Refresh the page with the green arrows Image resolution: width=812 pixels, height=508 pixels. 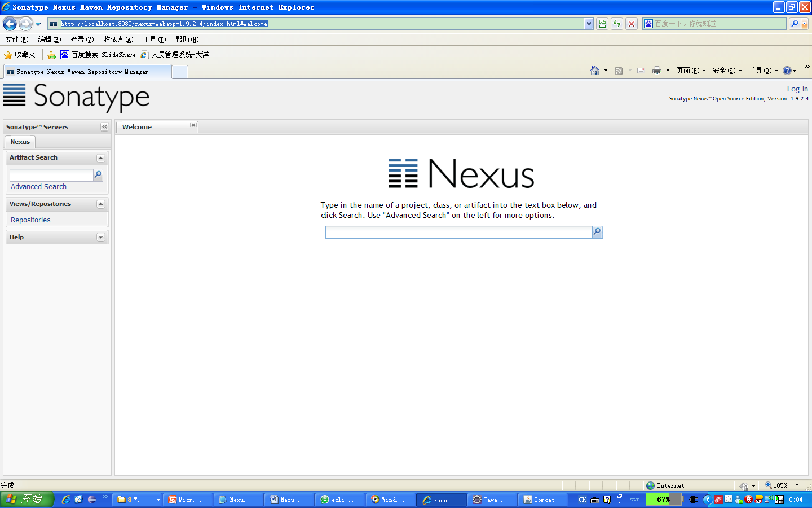pyautogui.click(x=617, y=24)
